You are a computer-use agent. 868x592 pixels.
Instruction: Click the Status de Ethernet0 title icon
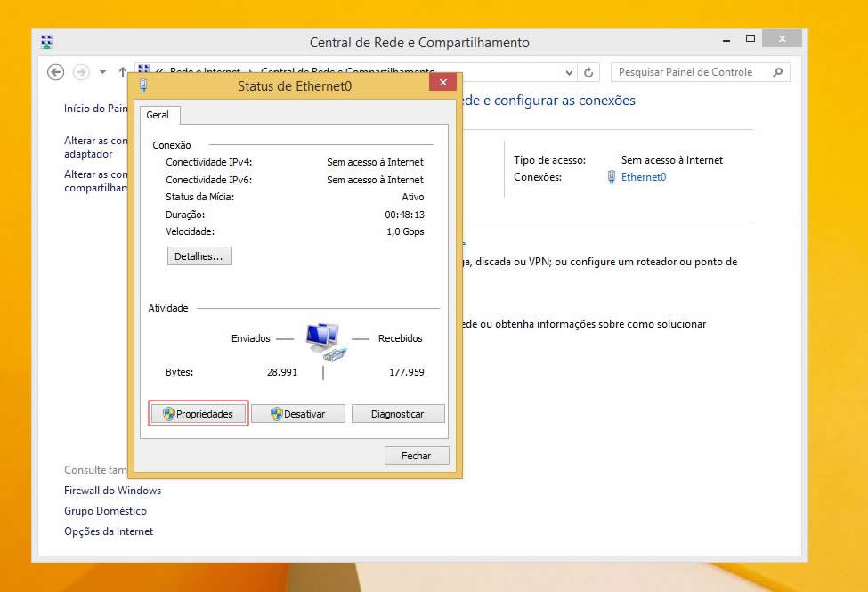click(x=143, y=85)
